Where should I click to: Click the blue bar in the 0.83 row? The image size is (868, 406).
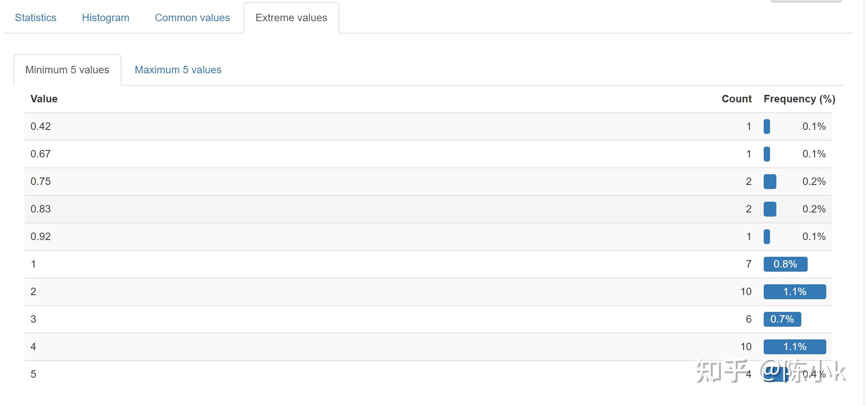point(770,209)
